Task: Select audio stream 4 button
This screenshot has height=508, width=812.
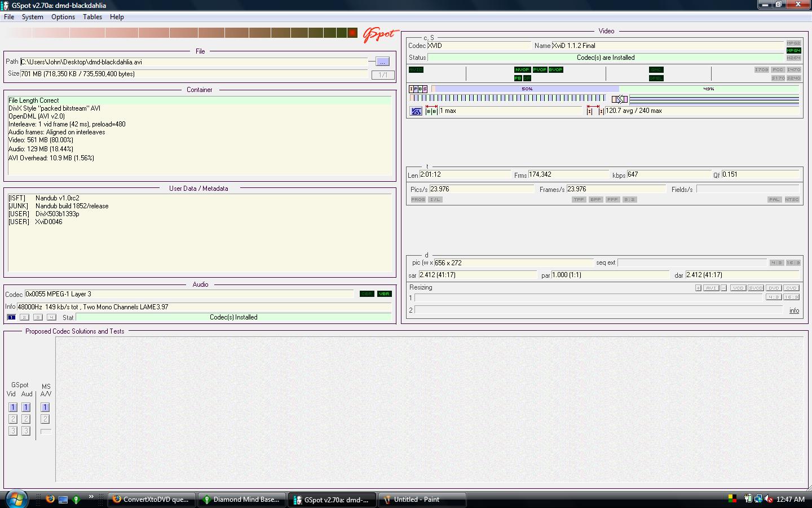Action: pos(51,317)
